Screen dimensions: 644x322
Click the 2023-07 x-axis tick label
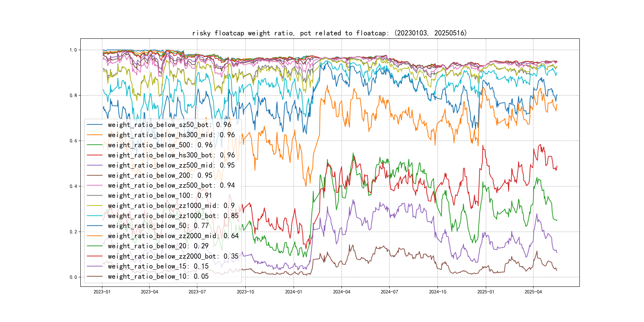[x=197, y=292]
